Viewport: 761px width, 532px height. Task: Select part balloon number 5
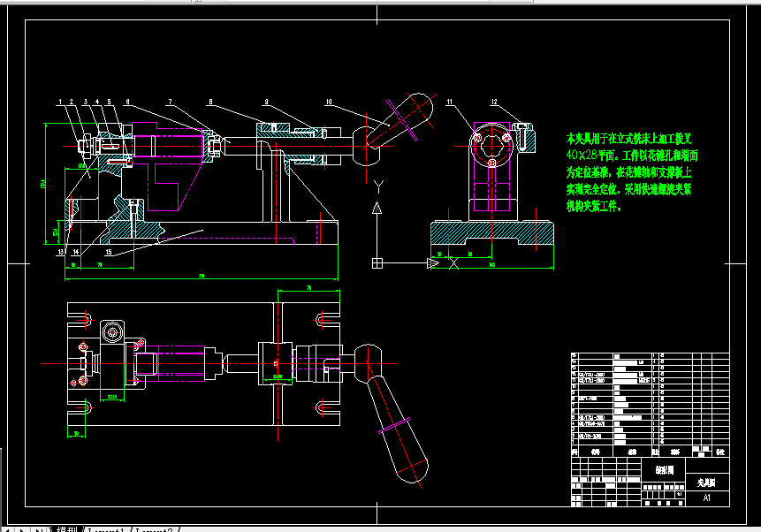pyautogui.click(x=110, y=102)
